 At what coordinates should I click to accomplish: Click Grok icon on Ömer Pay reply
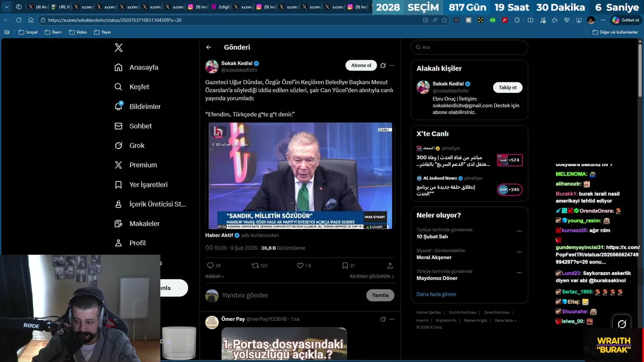click(383, 319)
